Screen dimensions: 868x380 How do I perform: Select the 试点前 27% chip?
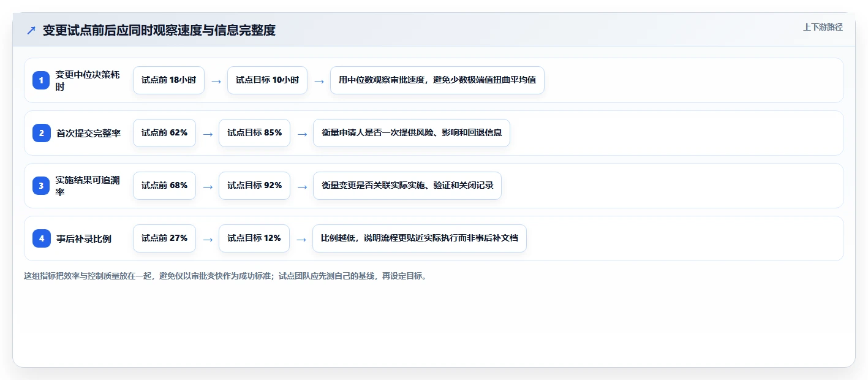pos(164,238)
